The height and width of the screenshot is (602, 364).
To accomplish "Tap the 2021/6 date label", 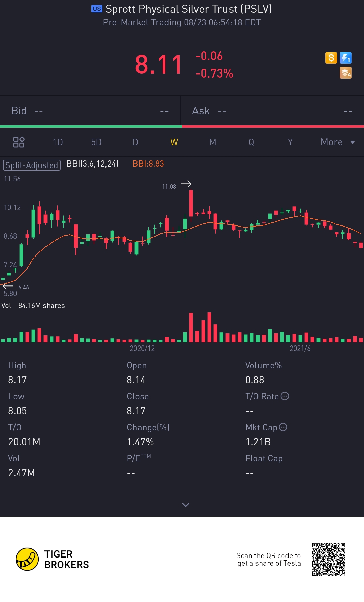I will [300, 348].
